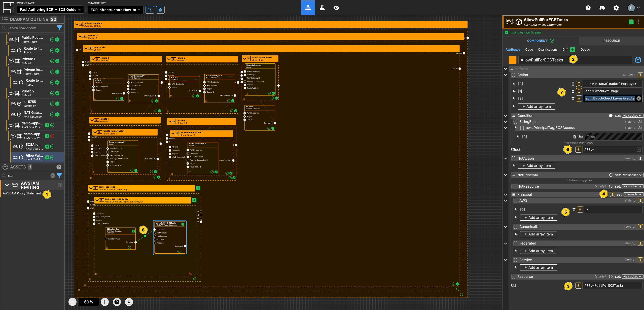Open the user profile dropdown
Viewport: 644px width, 310px height.
[634, 8]
